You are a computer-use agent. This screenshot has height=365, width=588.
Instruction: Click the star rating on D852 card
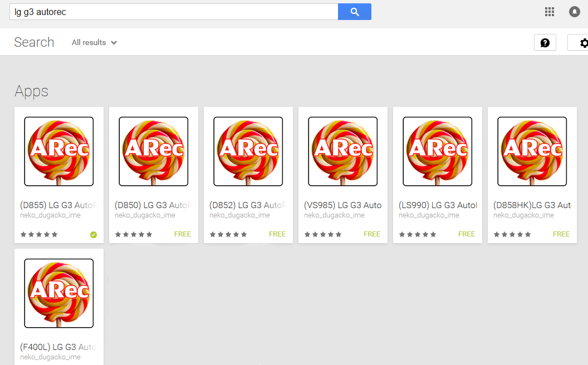point(228,235)
